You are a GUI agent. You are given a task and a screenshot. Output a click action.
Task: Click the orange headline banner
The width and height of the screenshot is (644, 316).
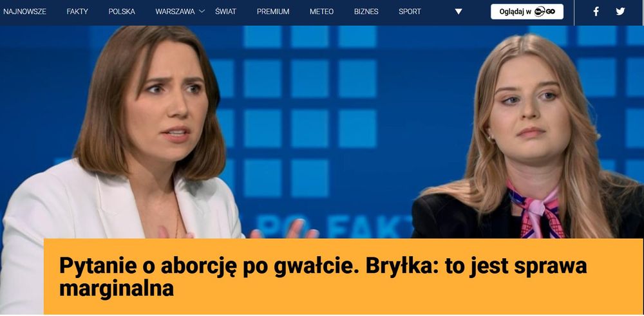(x=343, y=277)
